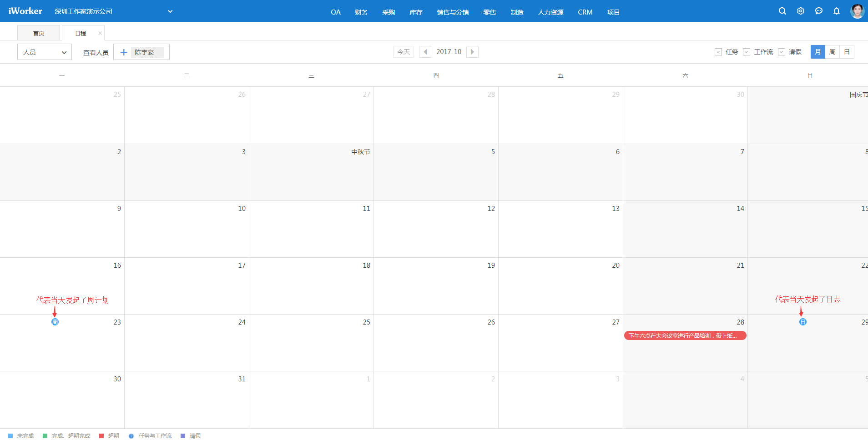Viewport: 868px width, 440px height.
Task: Click the 中秋节 holiday label
Action: 361,152
